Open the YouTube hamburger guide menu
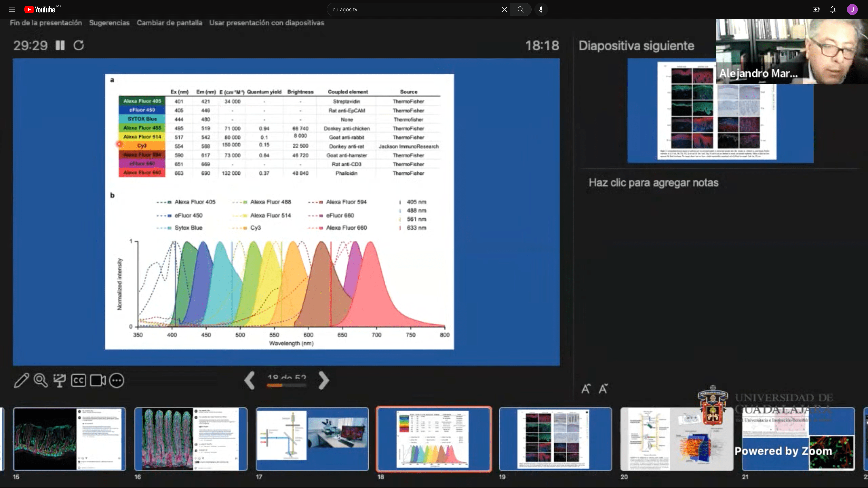Viewport: 868px width, 488px height. pyautogui.click(x=12, y=9)
